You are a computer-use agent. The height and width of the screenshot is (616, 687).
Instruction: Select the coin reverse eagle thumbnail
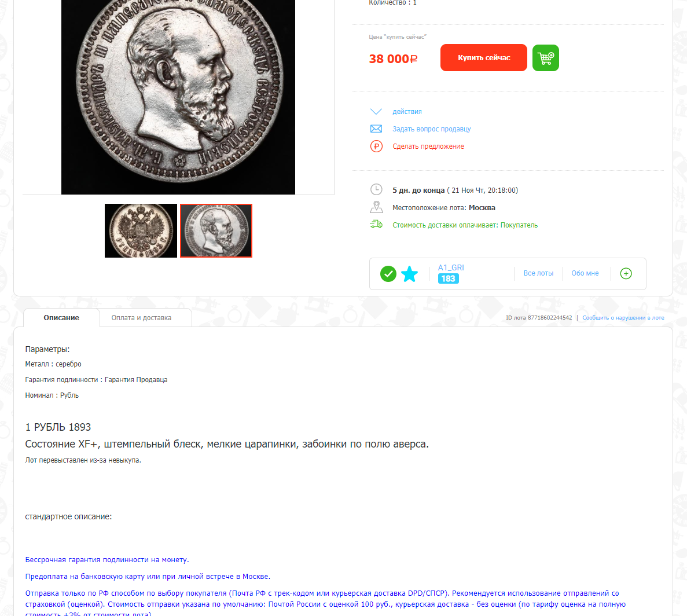pos(141,230)
